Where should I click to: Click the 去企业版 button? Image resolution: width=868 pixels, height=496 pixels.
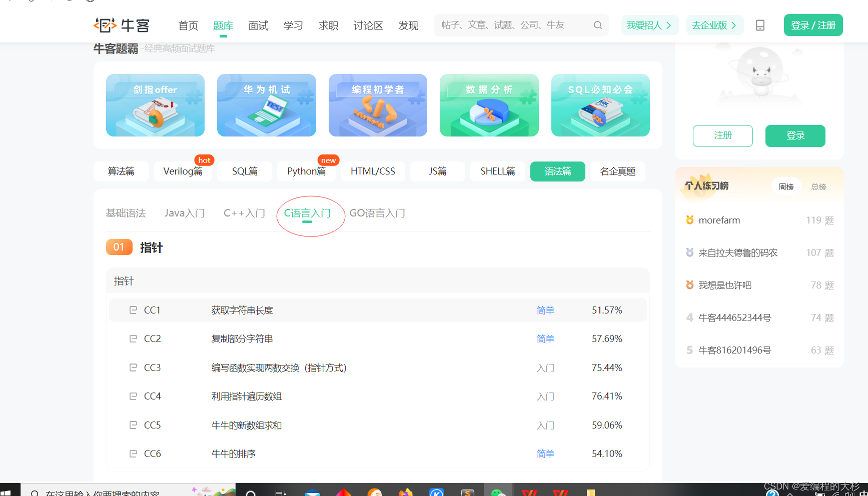tap(715, 25)
